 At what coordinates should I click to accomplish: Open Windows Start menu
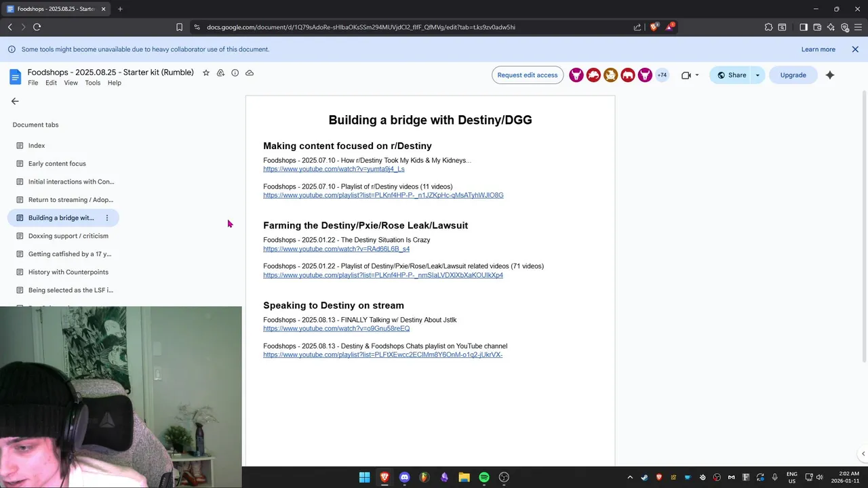[x=364, y=477]
